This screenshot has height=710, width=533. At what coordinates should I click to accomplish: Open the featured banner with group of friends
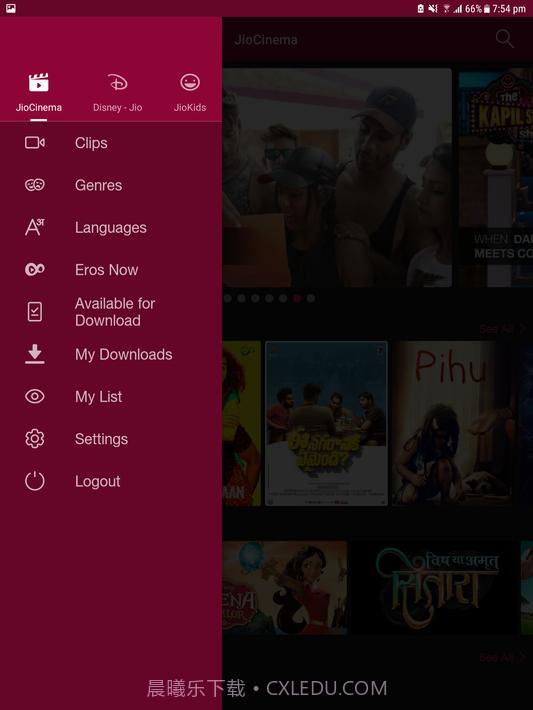337,178
